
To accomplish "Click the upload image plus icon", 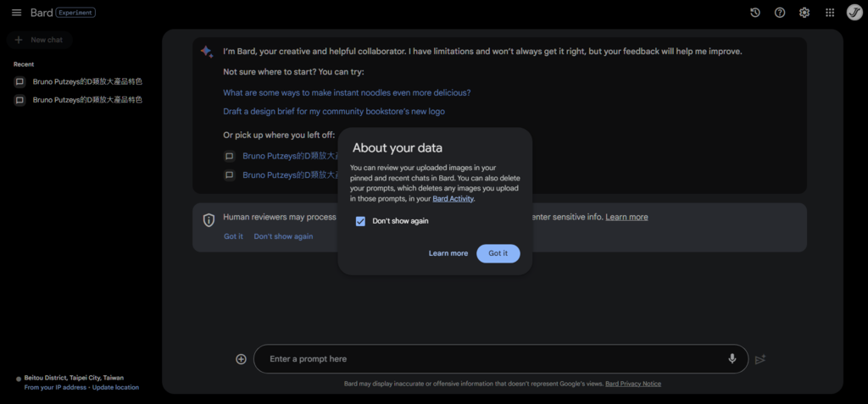I will tap(241, 359).
